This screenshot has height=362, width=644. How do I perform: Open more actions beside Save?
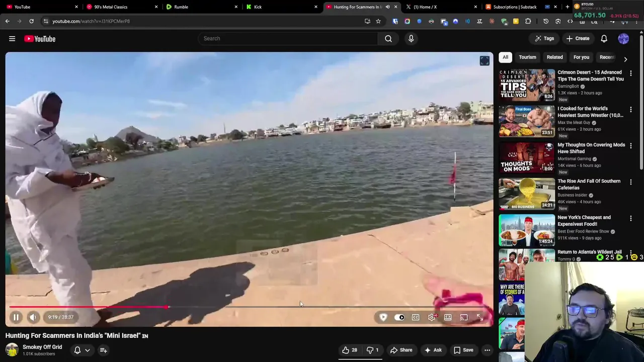pyautogui.click(x=487, y=350)
